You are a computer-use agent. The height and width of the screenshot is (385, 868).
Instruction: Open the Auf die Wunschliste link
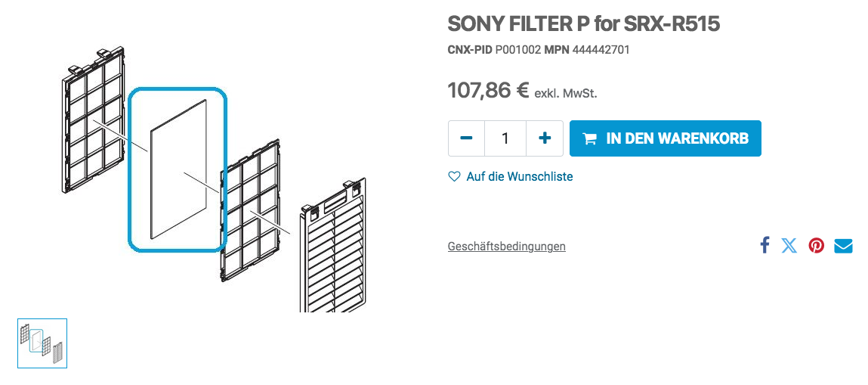[x=520, y=177]
